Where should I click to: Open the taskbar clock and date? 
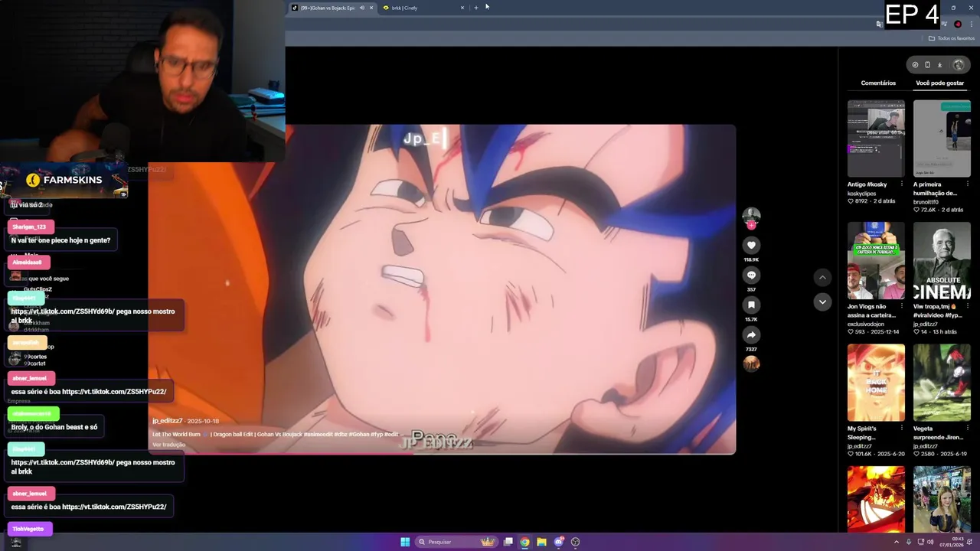952,542
